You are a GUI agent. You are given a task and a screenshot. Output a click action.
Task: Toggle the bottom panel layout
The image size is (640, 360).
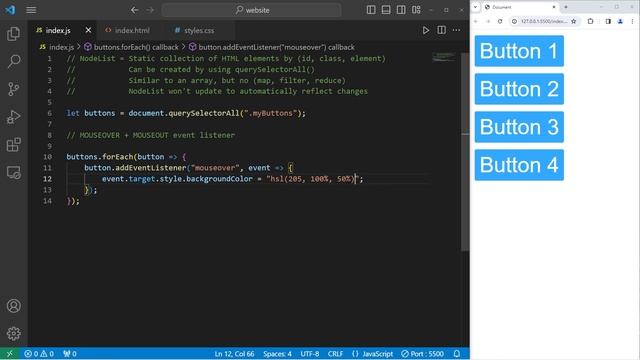point(386,10)
